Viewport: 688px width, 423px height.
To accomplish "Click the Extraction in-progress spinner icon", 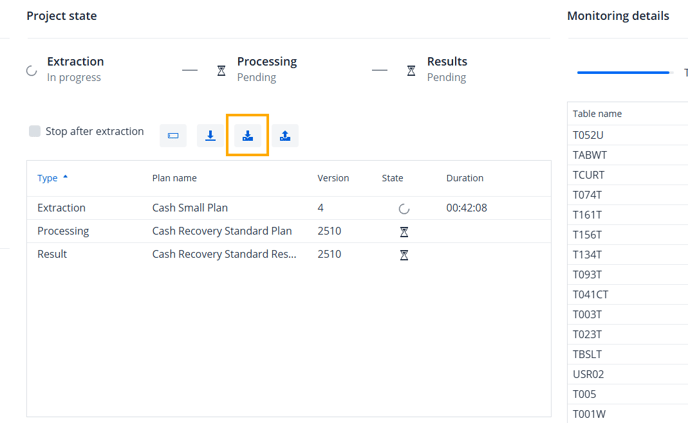I will [32, 70].
